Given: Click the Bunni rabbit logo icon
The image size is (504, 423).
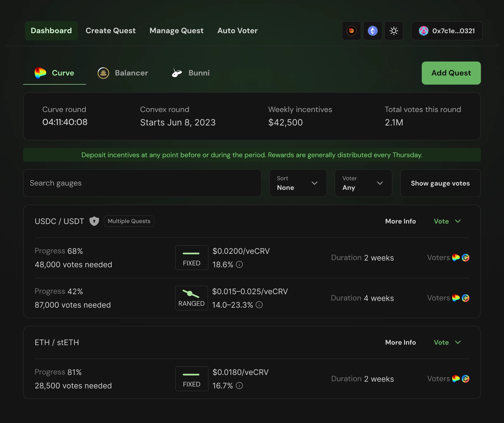Looking at the screenshot, I should coord(177,73).
